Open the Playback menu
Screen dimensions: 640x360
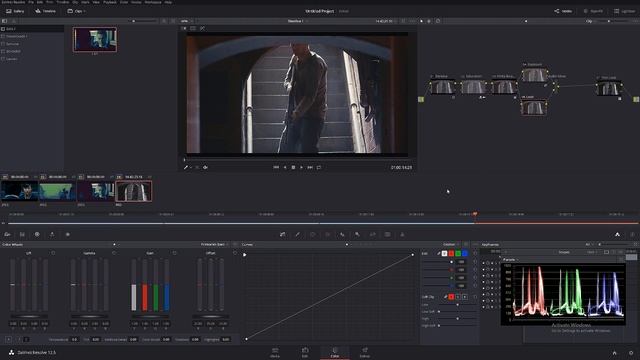point(110,2)
